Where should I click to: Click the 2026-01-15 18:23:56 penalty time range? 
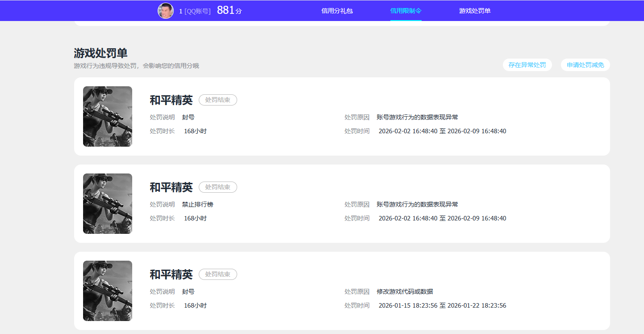[442, 306]
